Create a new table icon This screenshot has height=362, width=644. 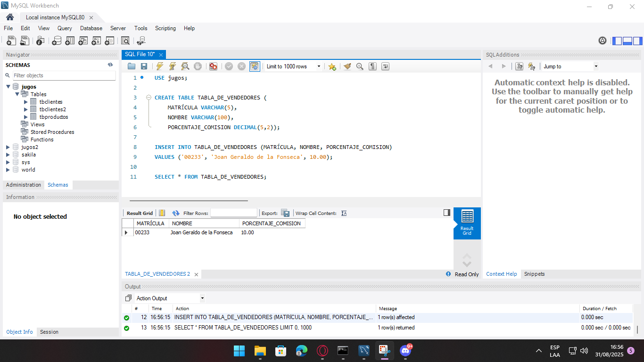[70, 41]
